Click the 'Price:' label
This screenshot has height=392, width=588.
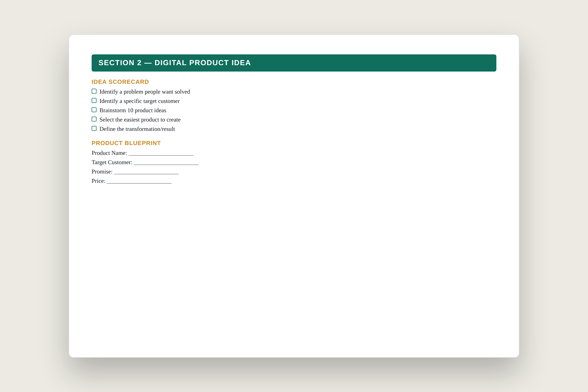click(98, 181)
